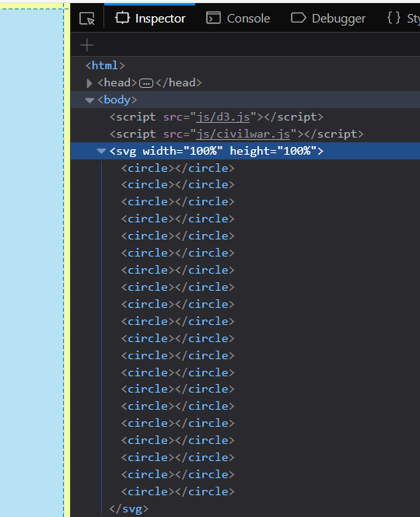Switch to the Inspector tab
Screen dimensions: 420x517
(x=150, y=19)
